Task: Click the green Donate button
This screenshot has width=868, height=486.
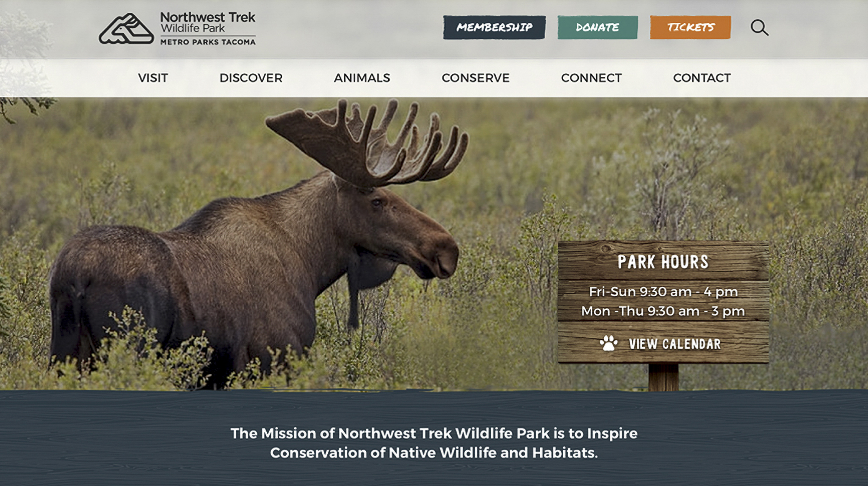Action: (x=598, y=27)
